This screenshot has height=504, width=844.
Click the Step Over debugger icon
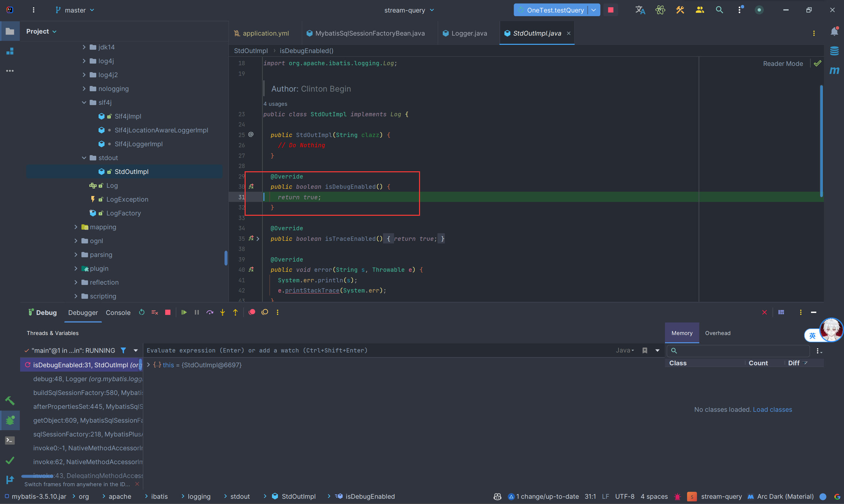pos(210,313)
